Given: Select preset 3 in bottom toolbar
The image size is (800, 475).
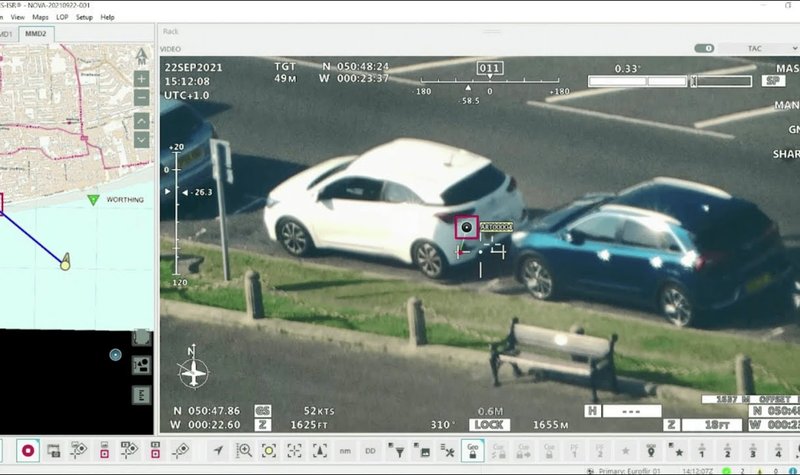Looking at the screenshot, I should 753,451.
